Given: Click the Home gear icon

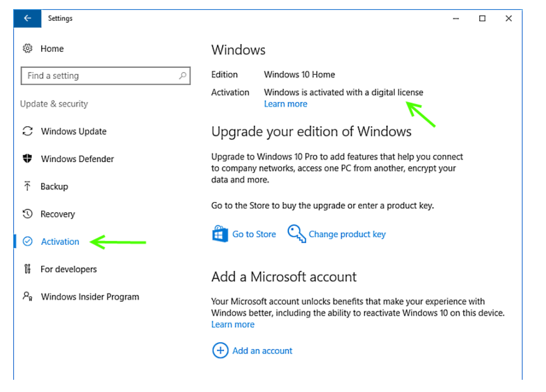Looking at the screenshot, I should (x=28, y=49).
